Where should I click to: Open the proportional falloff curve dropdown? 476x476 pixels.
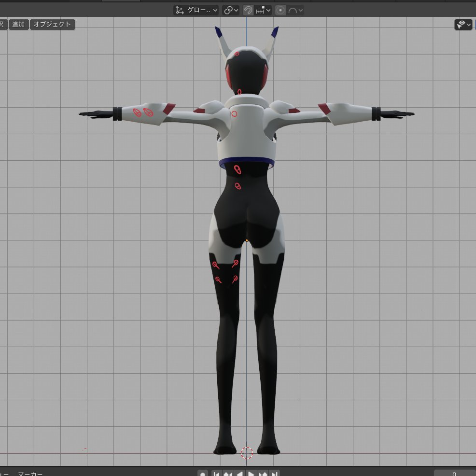coord(295,10)
